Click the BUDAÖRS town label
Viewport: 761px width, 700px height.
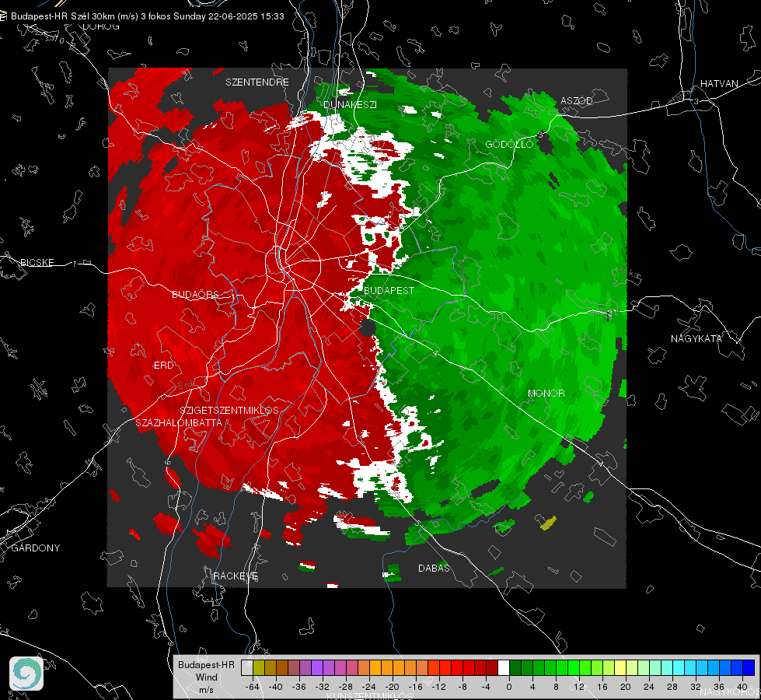195,294
